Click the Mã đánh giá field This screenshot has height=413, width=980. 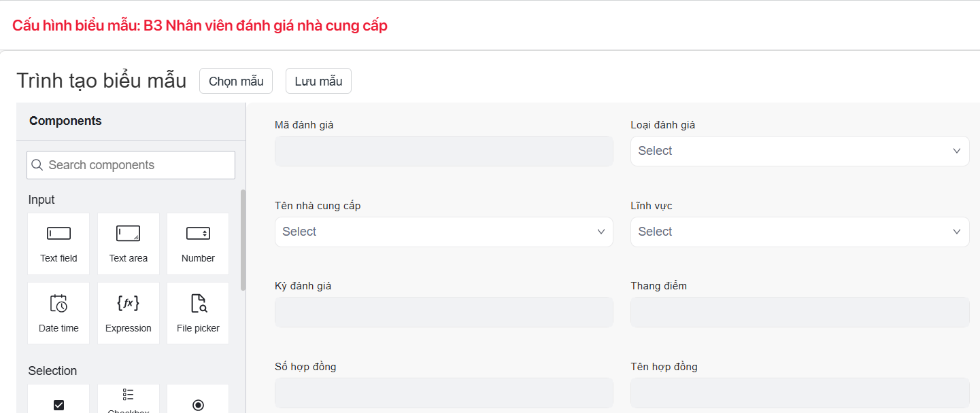click(x=443, y=151)
